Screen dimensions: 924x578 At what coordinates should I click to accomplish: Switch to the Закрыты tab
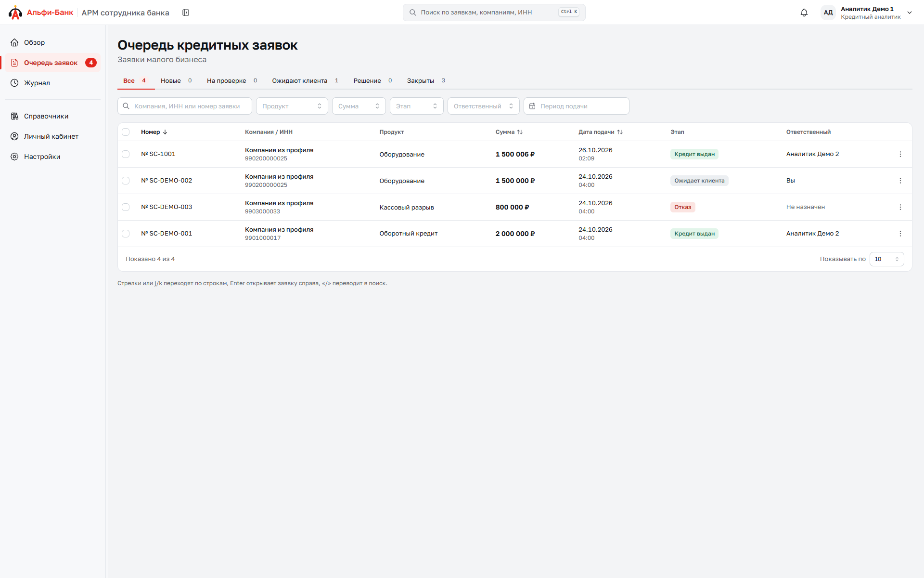point(426,80)
